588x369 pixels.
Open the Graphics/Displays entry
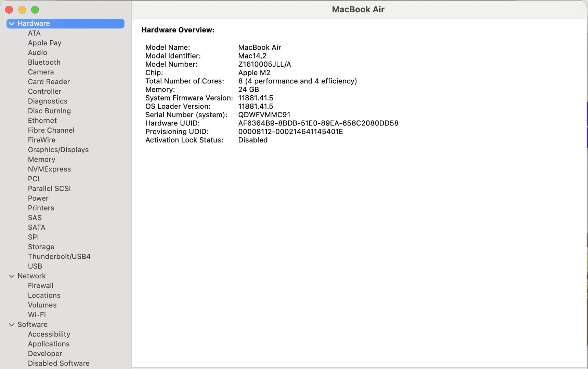[x=58, y=150]
